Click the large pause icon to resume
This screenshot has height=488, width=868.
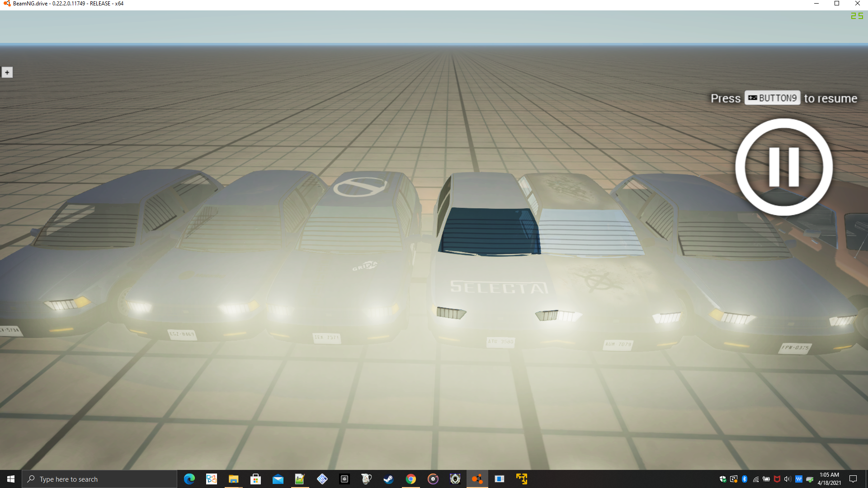pos(784,167)
